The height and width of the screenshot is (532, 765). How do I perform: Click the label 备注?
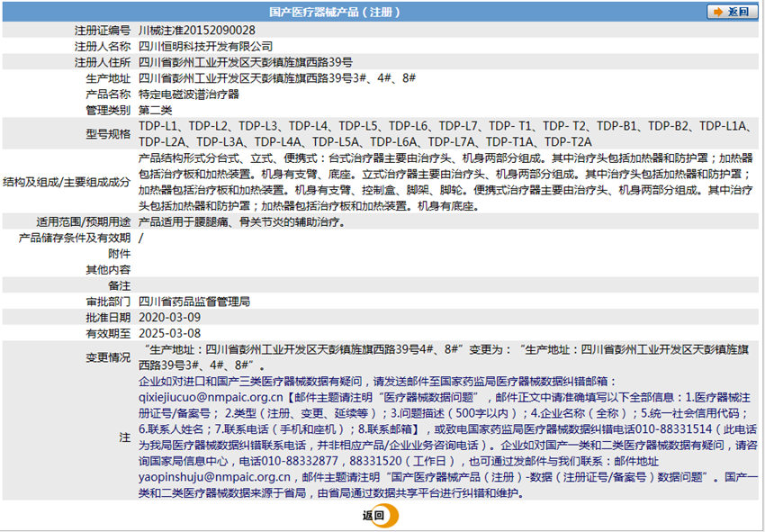pos(120,285)
